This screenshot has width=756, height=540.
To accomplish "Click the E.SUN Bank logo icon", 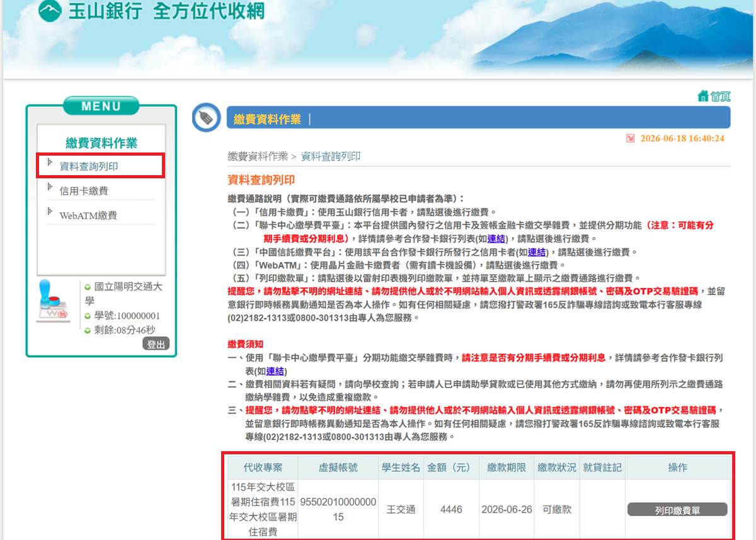I will (50, 11).
